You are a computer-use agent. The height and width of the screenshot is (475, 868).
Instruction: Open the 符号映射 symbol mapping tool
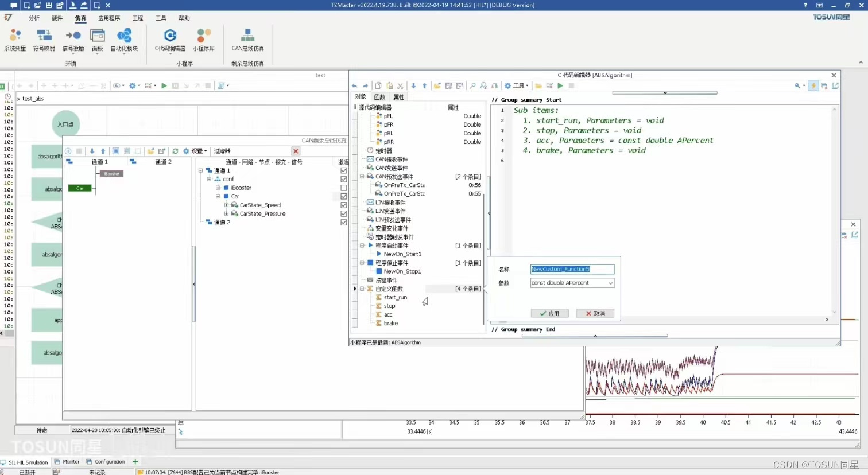pos(44,40)
